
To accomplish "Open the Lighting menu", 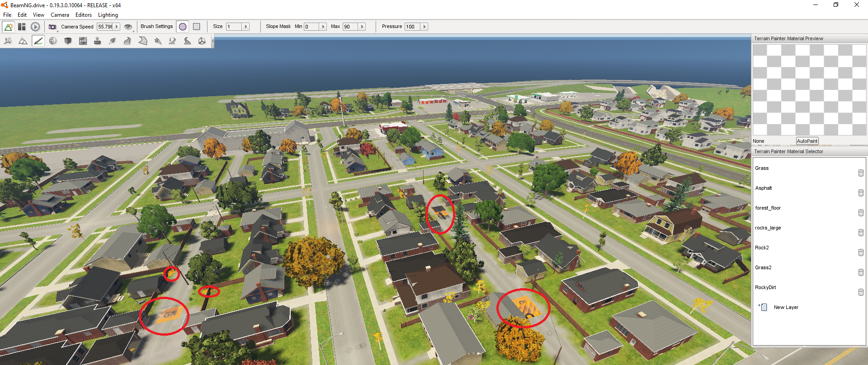I will click(108, 15).
